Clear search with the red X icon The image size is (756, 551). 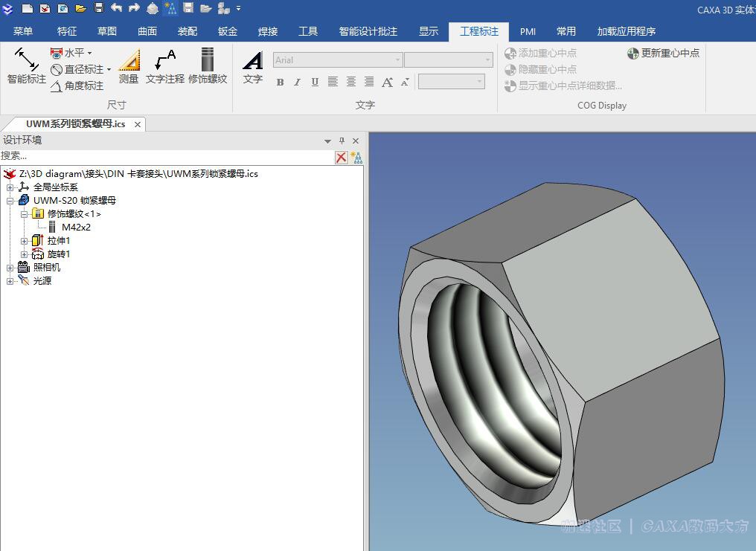tap(341, 157)
